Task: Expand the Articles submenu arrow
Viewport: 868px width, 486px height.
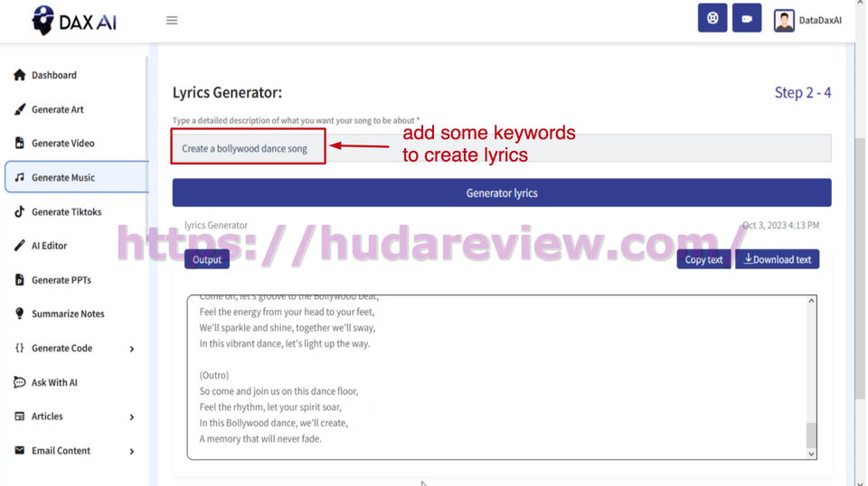Action: 132,417
